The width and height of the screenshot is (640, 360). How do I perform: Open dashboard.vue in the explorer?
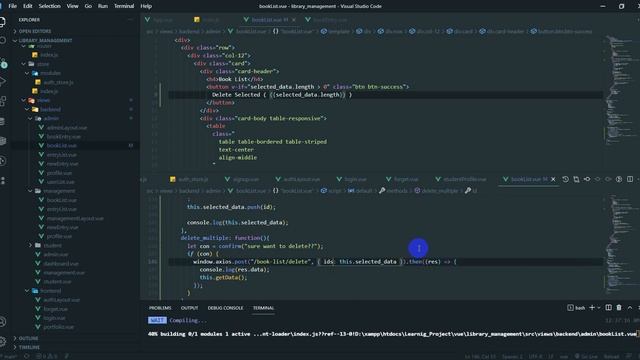tap(57, 264)
